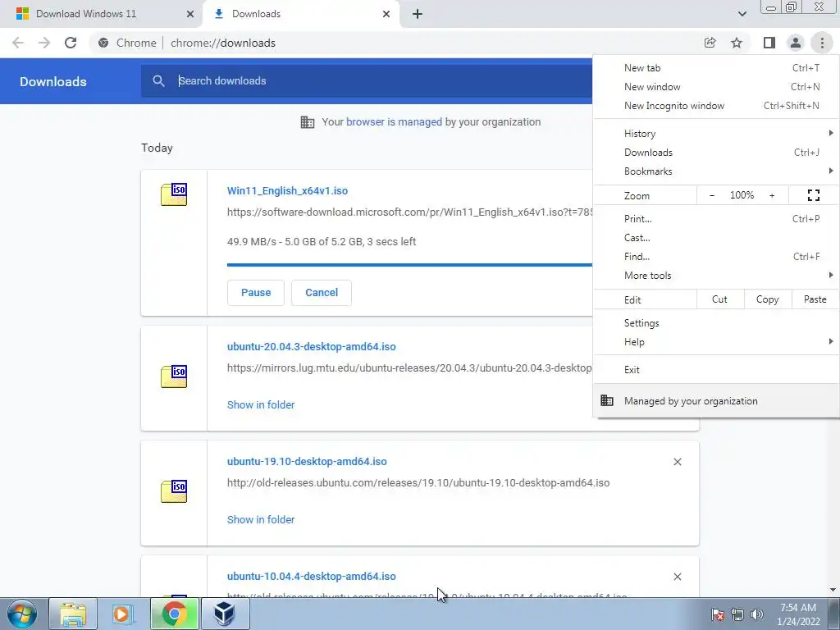Click the share page icon in address bar
Image resolution: width=840 pixels, height=630 pixels.
(x=710, y=43)
